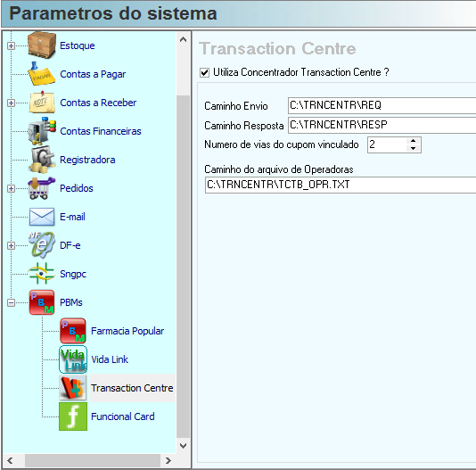Click the Vida Link icon
The width and height of the screenshot is (476, 470).
[73, 359]
